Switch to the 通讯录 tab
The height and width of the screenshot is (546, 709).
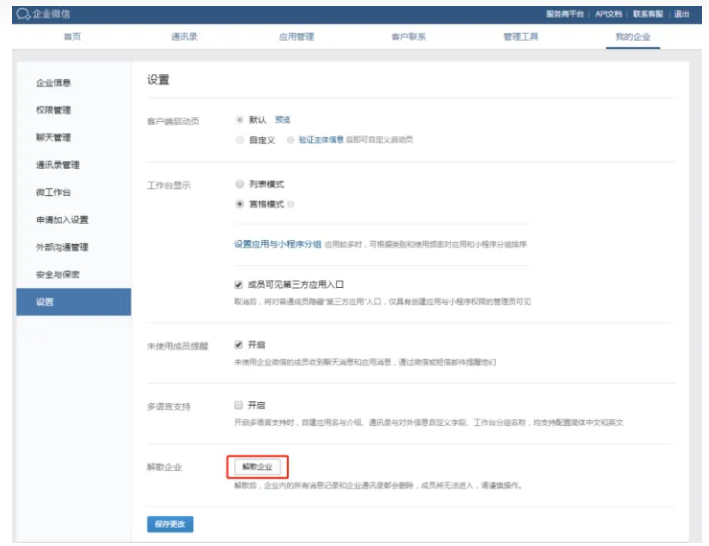184,37
